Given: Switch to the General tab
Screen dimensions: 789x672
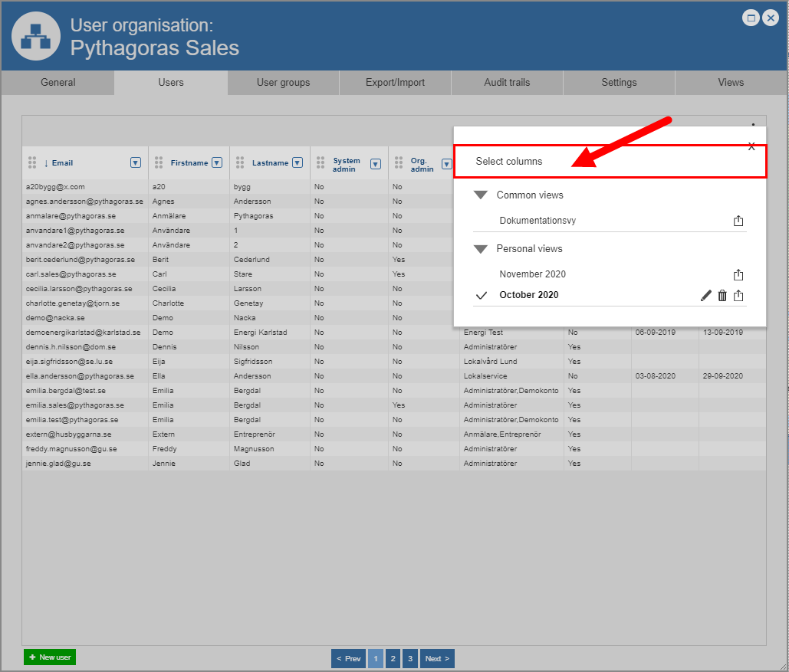Looking at the screenshot, I should pyautogui.click(x=58, y=83).
